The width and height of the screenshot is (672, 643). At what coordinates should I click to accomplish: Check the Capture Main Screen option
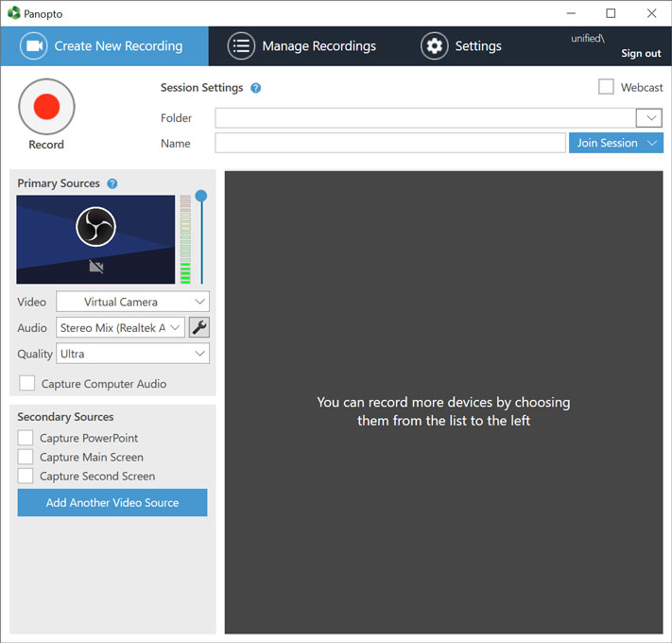click(x=26, y=457)
